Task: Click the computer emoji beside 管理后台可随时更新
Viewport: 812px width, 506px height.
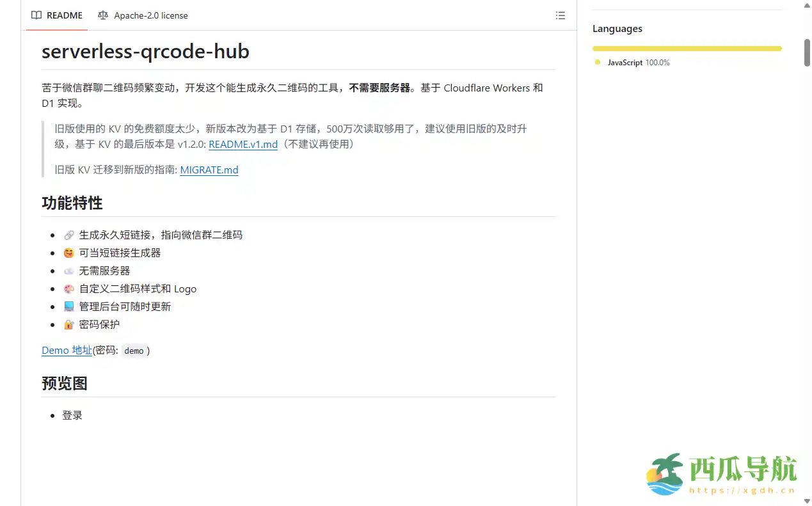Action: click(68, 306)
